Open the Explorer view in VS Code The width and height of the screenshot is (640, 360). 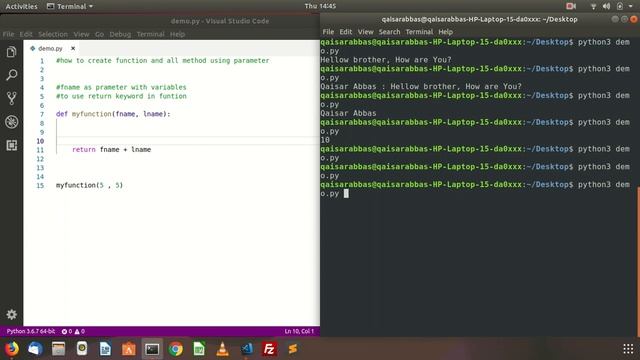11,52
